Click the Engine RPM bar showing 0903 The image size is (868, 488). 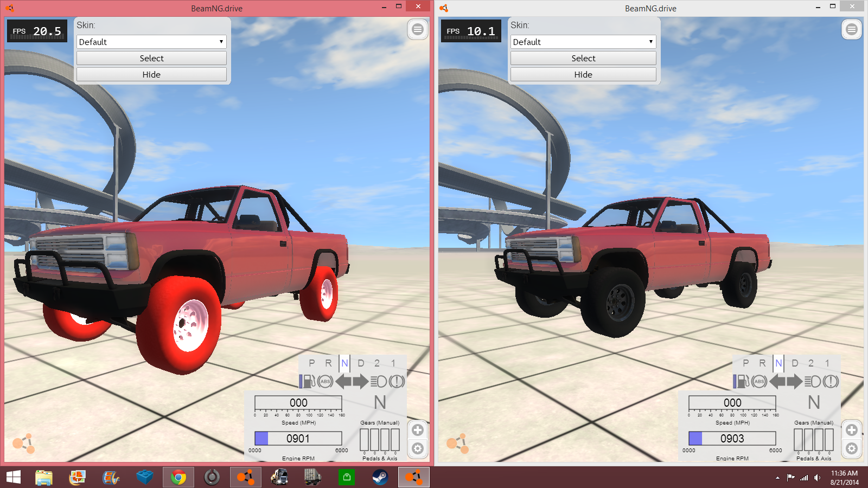point(732,438)
